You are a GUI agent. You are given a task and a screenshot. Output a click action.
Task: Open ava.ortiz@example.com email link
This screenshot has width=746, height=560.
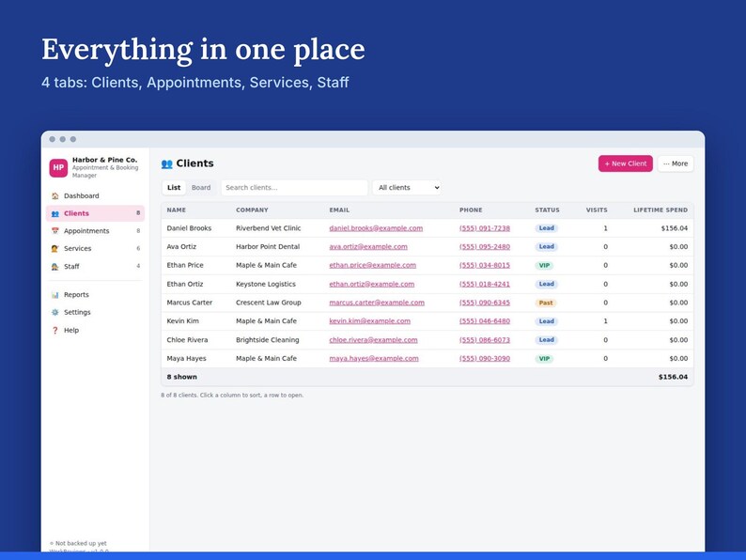368,247
